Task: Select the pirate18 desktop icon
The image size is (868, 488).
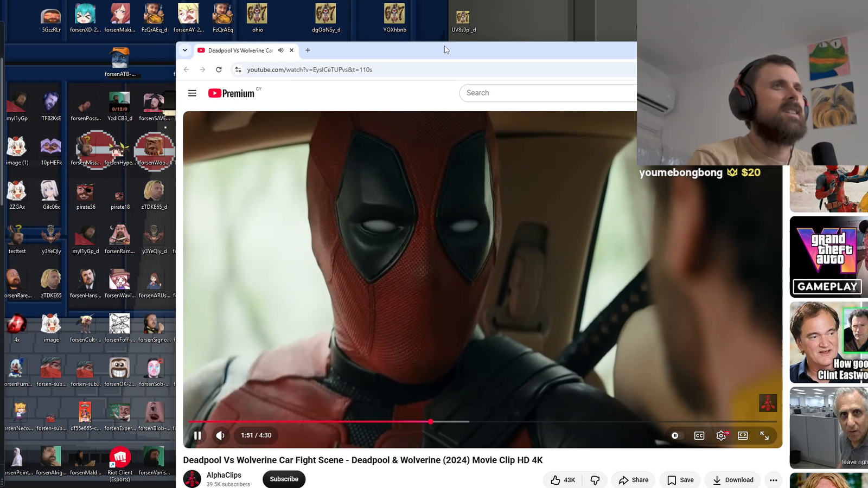Action: (120, 198)
